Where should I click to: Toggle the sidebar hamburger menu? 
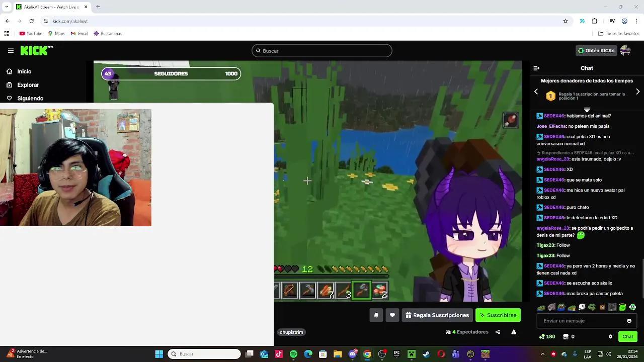[11, 50]
